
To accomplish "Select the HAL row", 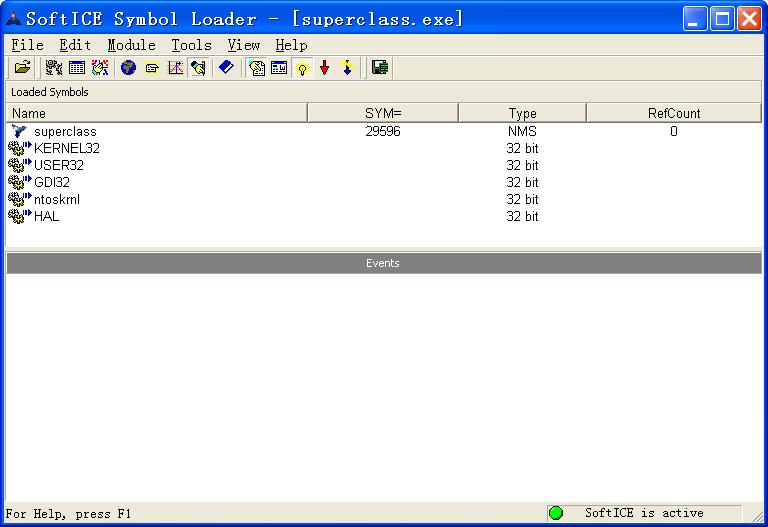I will point(384,216).
